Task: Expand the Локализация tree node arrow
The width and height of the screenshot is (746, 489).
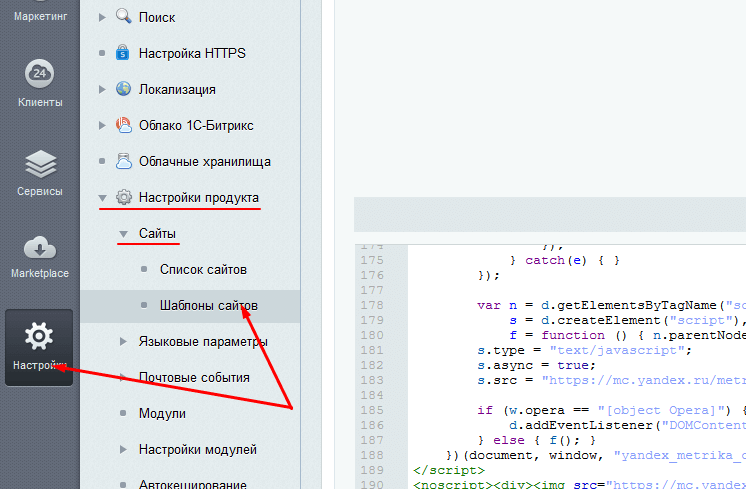Action: (x=102, y=89)
